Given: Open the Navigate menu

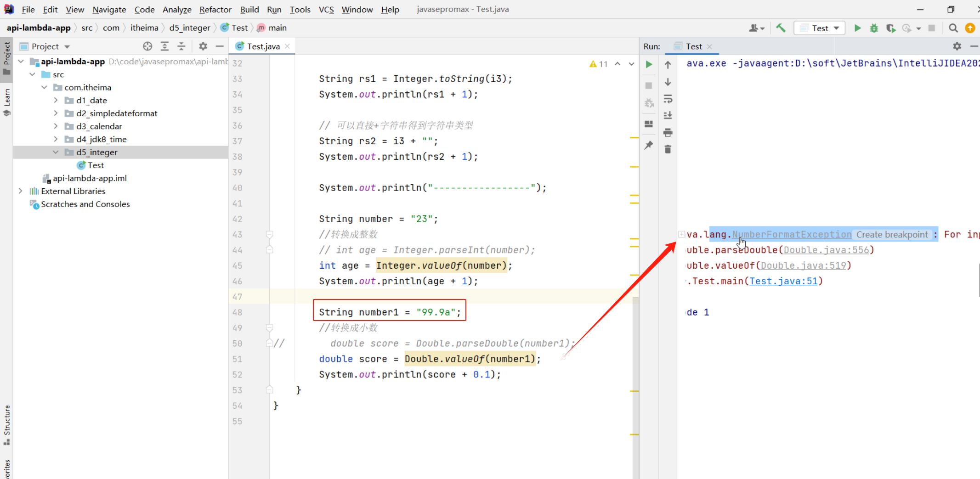Looking at the screenshot, I should 109,9.
